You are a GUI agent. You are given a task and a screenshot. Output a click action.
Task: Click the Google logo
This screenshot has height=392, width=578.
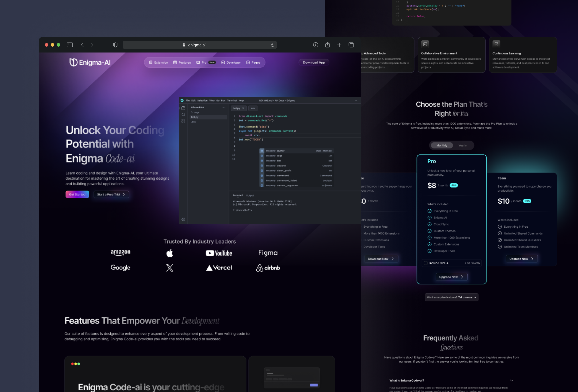(x=120, y=267)
